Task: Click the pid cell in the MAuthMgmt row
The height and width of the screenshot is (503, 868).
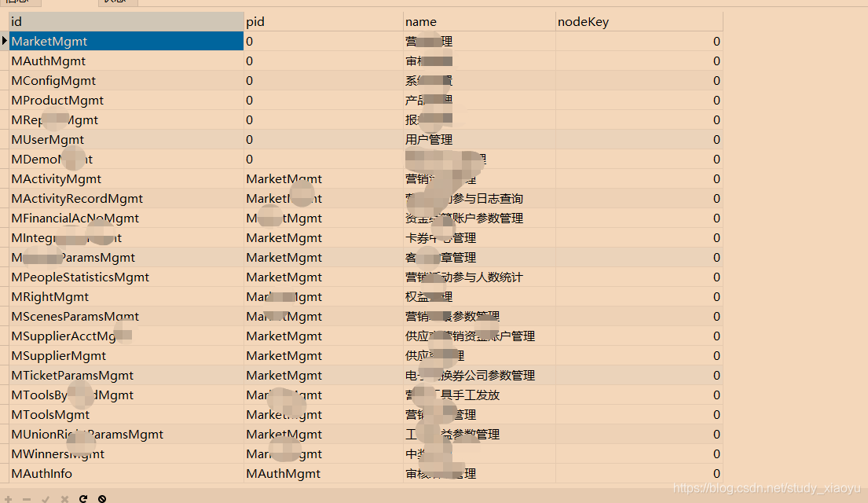Action: pyautogui.click(x=324, y=61)
